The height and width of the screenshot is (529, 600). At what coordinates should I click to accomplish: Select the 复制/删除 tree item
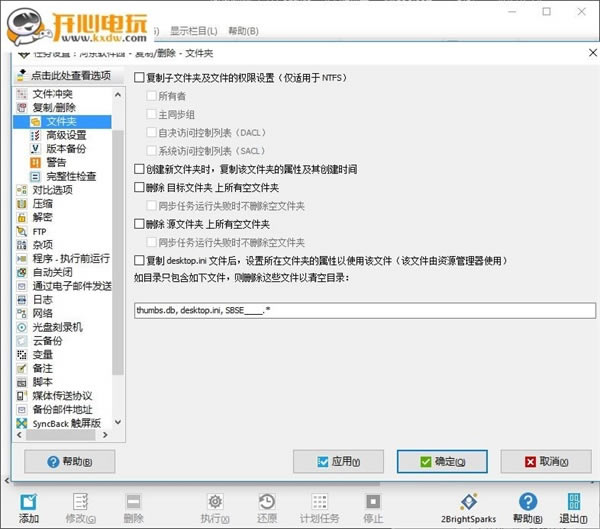(x=54, y=108)
